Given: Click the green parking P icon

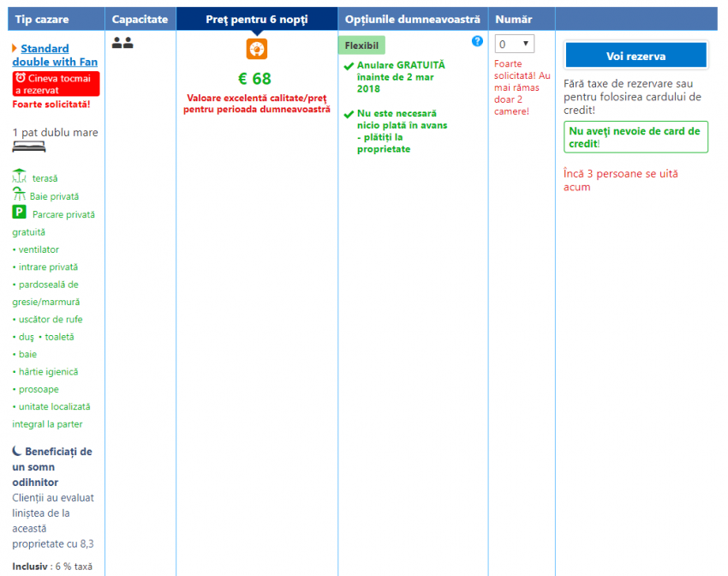Looking at the screenshot, I should [19, 213].
